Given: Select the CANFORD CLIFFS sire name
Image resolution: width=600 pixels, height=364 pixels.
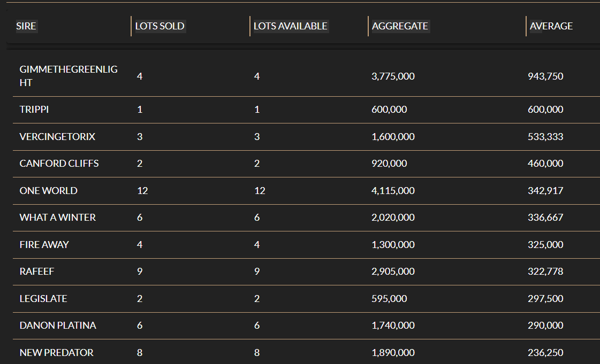Looking at the screenshot, I should [x=59, y=164].
